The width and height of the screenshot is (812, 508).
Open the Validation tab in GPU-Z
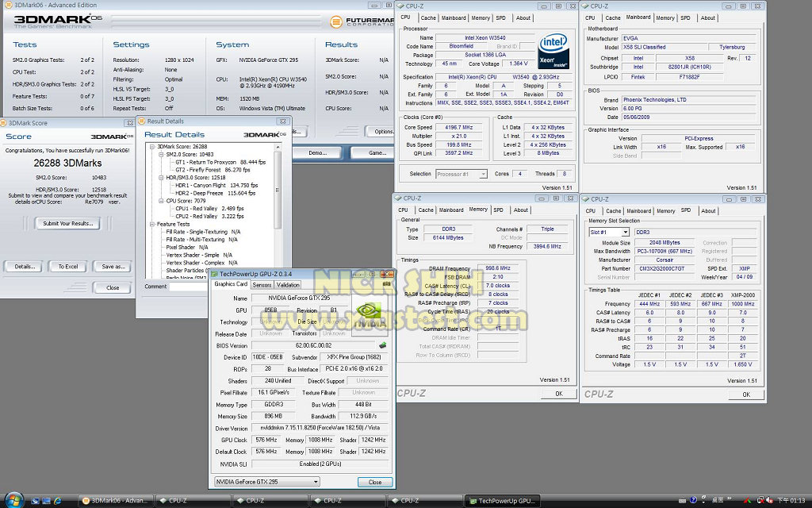(288, 284)
